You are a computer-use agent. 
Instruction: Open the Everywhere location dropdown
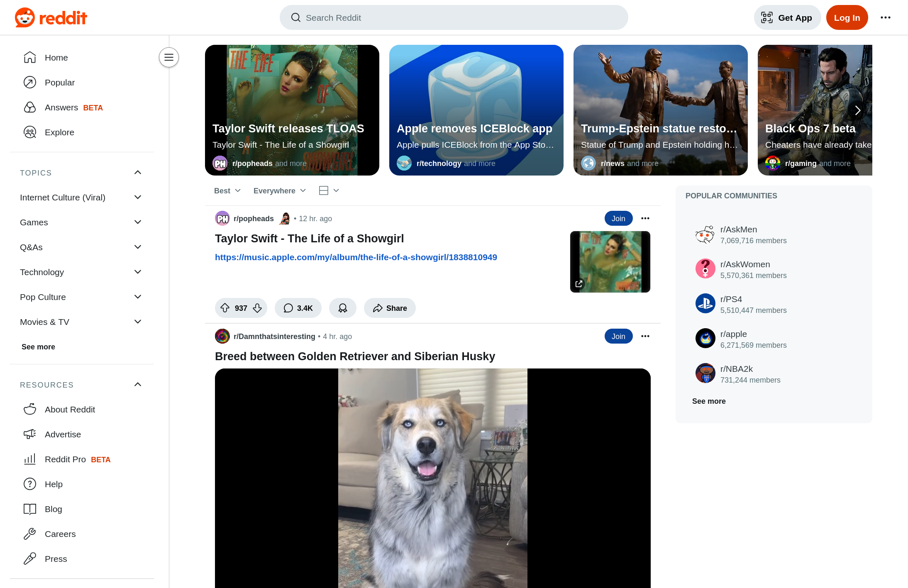pos(279,190)
